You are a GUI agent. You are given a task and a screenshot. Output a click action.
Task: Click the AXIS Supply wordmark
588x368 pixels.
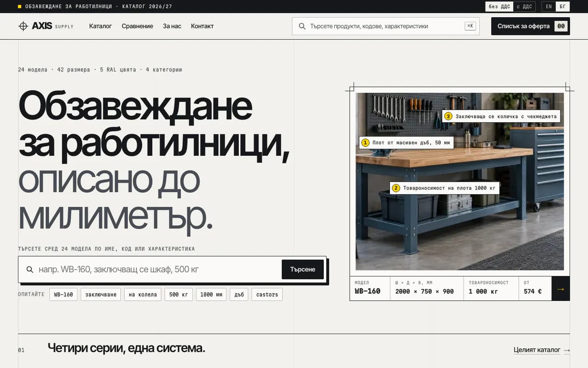point(52,26)
